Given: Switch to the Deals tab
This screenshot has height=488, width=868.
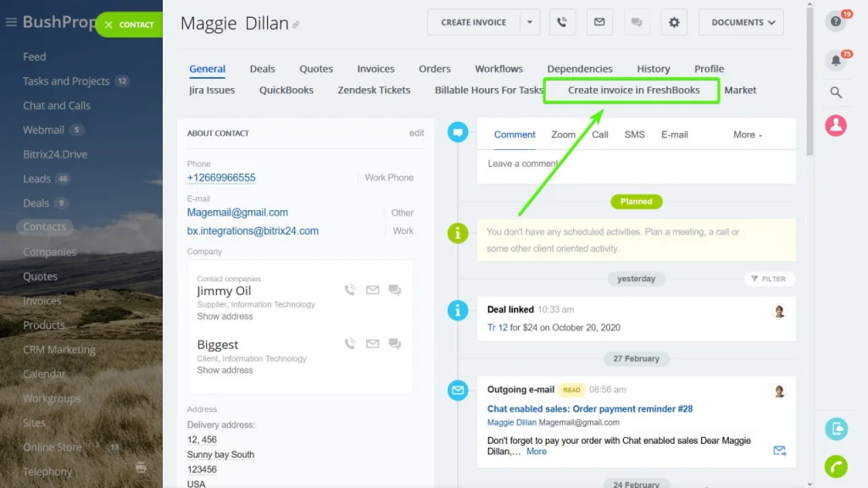Looking at the screenshot, I should [262, 69].
